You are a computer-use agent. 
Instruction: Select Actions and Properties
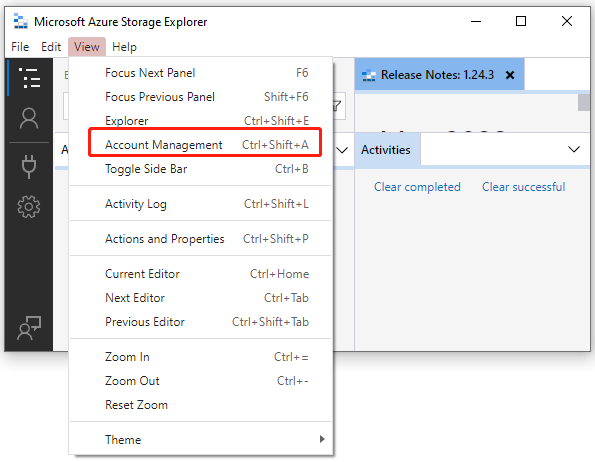[x=201, y=239]
